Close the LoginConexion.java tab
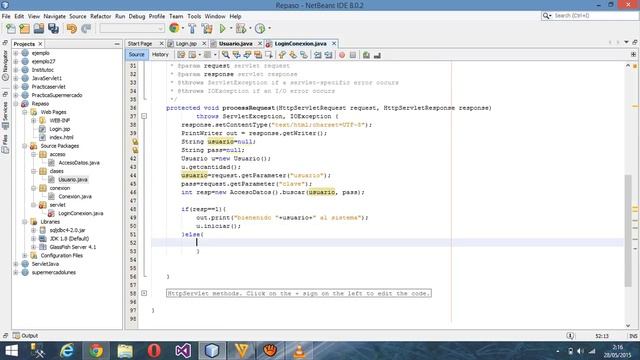640x360 pixels. click(334, 43)
